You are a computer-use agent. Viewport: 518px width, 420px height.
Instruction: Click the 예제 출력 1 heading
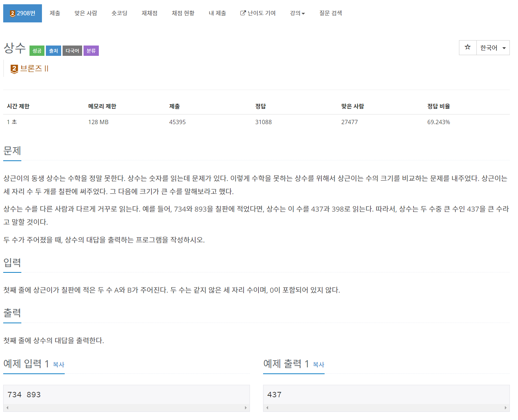tap(286, 364)
